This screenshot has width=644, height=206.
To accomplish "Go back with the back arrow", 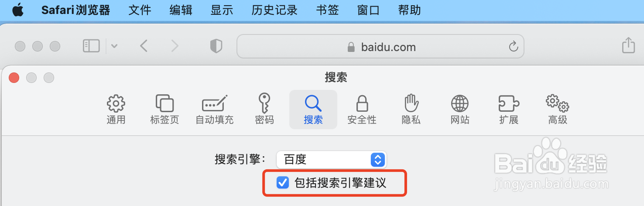I will (144, 46).
